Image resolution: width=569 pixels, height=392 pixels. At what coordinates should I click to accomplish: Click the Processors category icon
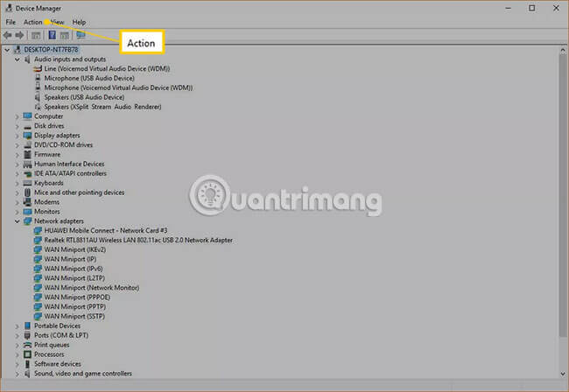coord(27,354)
